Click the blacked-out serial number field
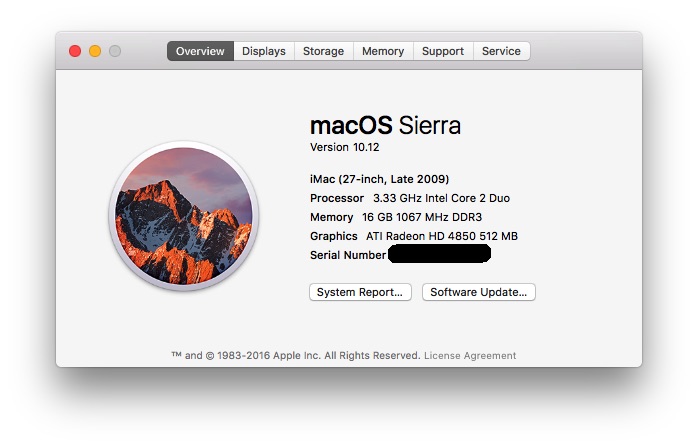698x447 pixels. (x=439, y=254)
